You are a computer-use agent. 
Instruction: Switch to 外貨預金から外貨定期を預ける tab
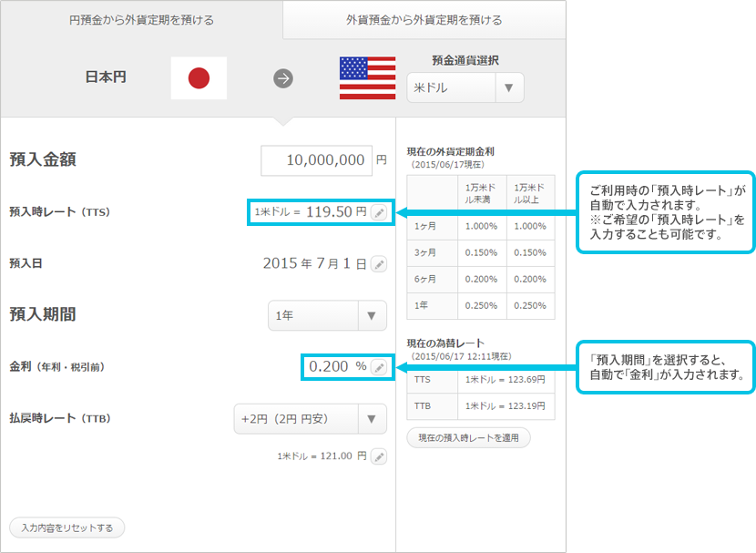pyautogui.click(x=424, y=19)
